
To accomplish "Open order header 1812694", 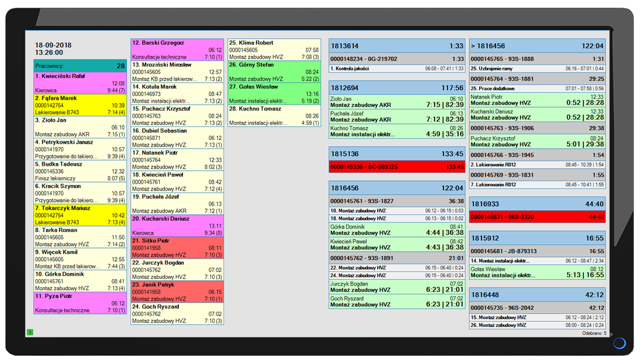I will tap(397, 88).
